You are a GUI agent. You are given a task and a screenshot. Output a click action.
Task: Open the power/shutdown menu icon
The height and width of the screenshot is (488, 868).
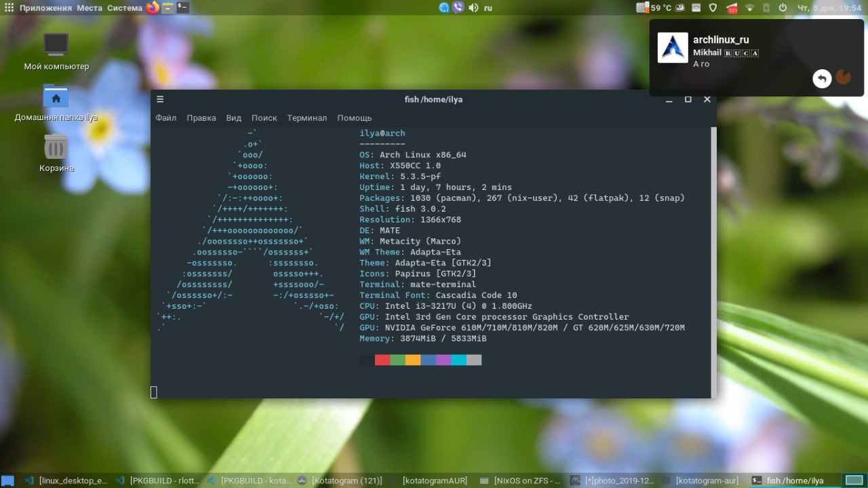pos(783,7)
